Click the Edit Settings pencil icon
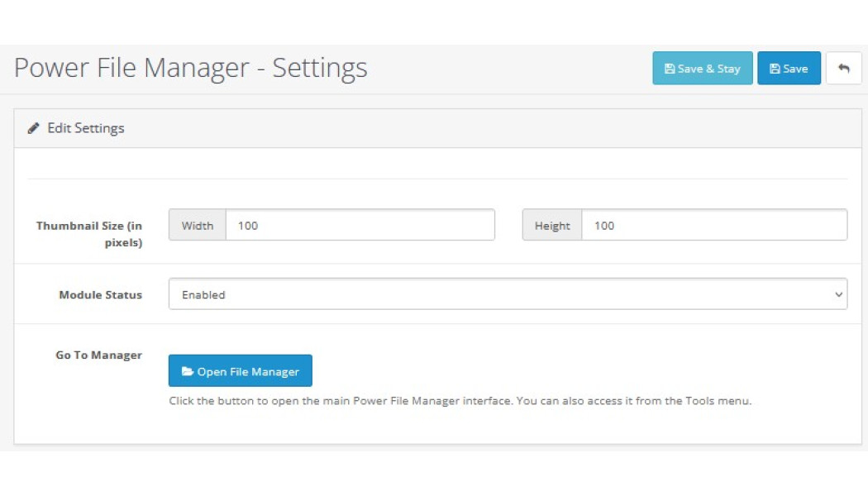 pos(34,128)
